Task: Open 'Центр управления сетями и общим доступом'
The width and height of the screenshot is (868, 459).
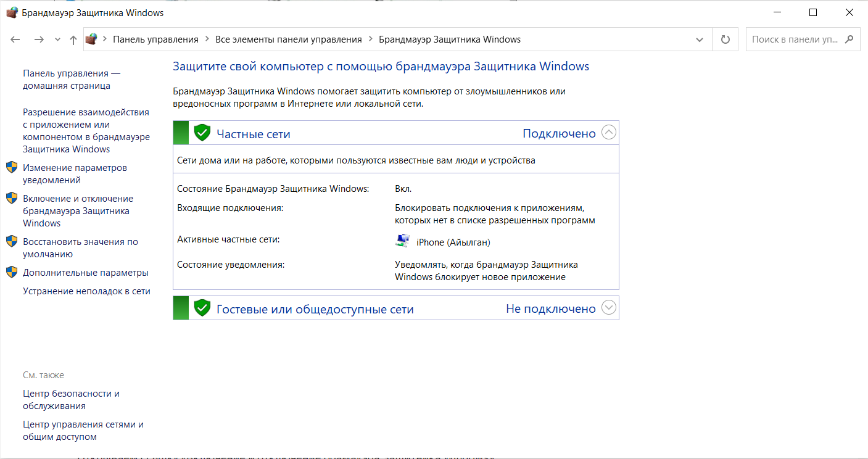Action: [x=83, y=431]
